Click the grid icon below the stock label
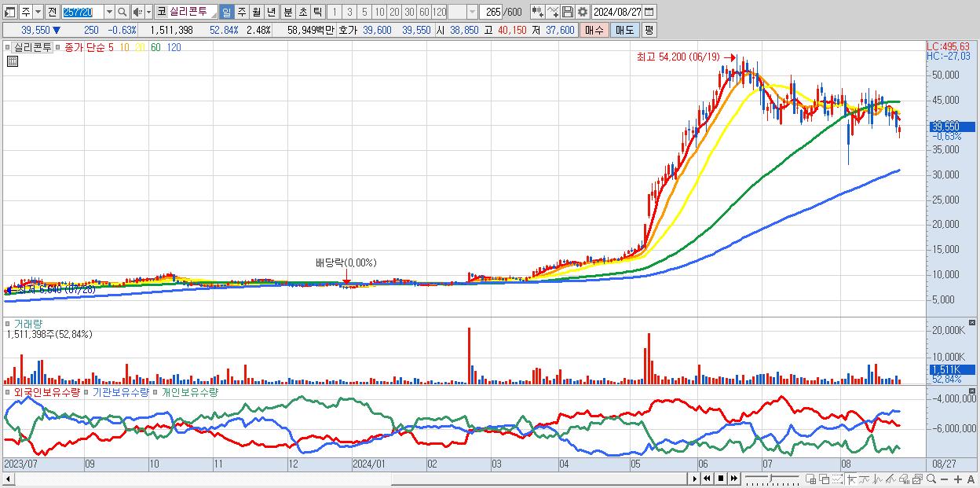The height and width of the screenshot is (488, 980). point(12,61)
